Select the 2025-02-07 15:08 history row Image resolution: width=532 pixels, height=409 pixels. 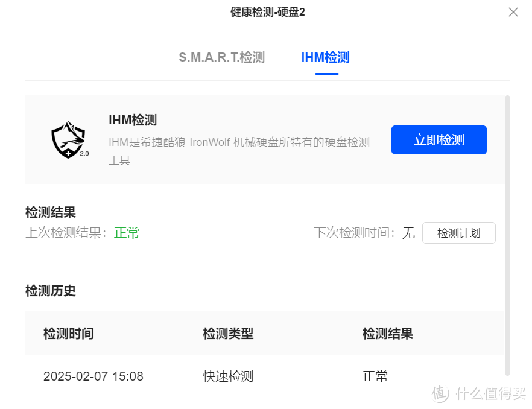click(93, 376)
